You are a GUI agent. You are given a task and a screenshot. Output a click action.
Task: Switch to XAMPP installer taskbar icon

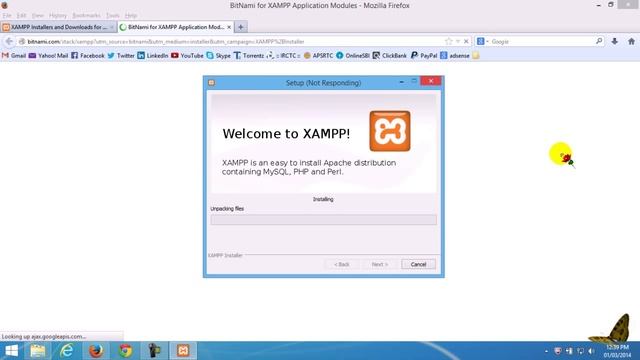183,351
